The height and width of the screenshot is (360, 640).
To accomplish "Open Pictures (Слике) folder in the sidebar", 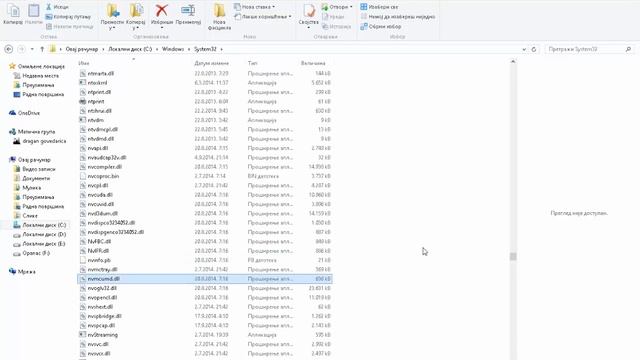I will pos(26,216).
